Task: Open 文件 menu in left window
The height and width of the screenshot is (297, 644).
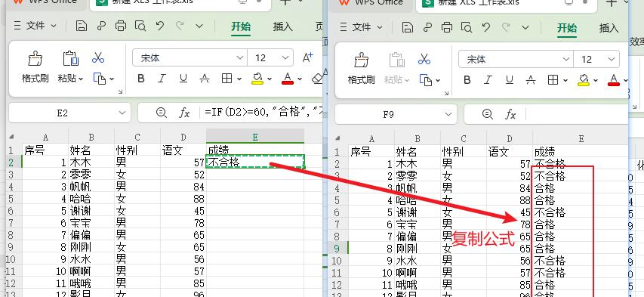Action: (x=35, y=26)
